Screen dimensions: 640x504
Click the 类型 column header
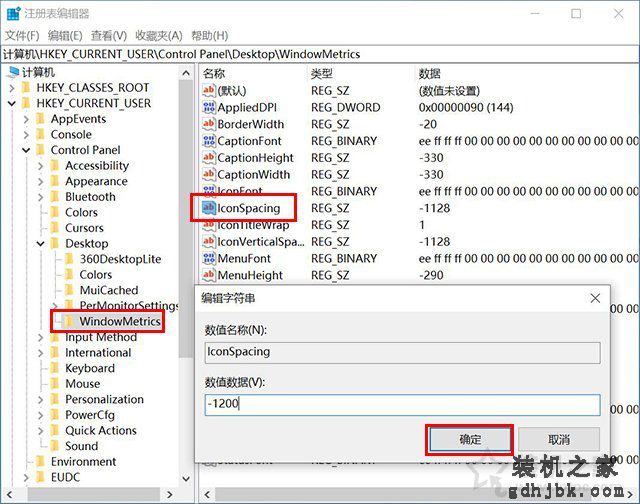(322, 73)
